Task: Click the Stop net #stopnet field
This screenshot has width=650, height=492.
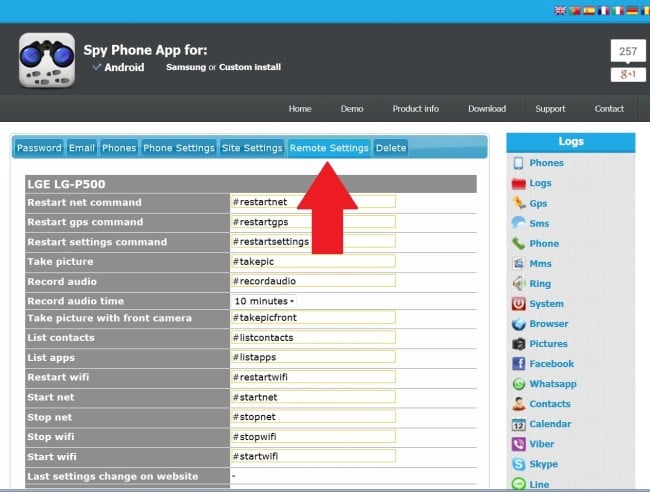Action: click(313, 417)
